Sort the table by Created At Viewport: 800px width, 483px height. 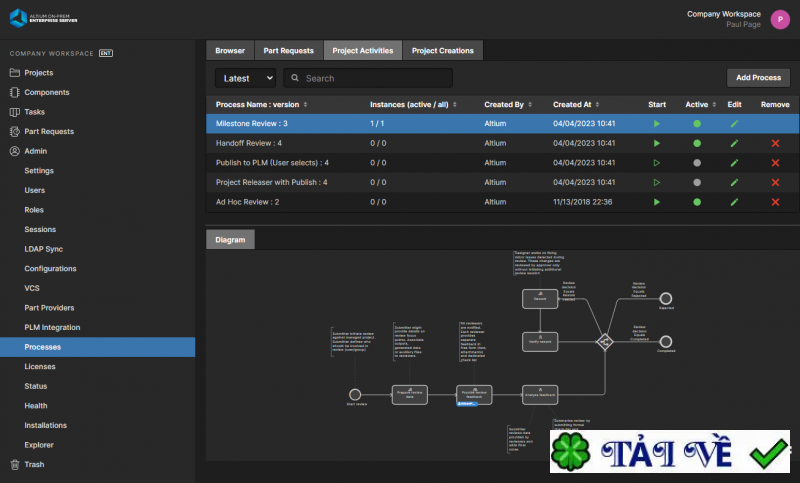(576, 104)
